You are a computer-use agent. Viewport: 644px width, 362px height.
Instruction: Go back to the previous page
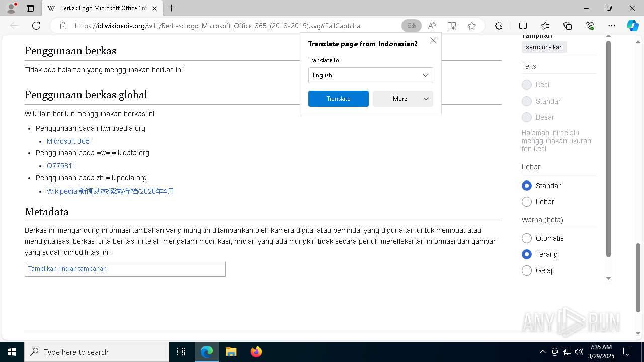click(x=14, y=26)
